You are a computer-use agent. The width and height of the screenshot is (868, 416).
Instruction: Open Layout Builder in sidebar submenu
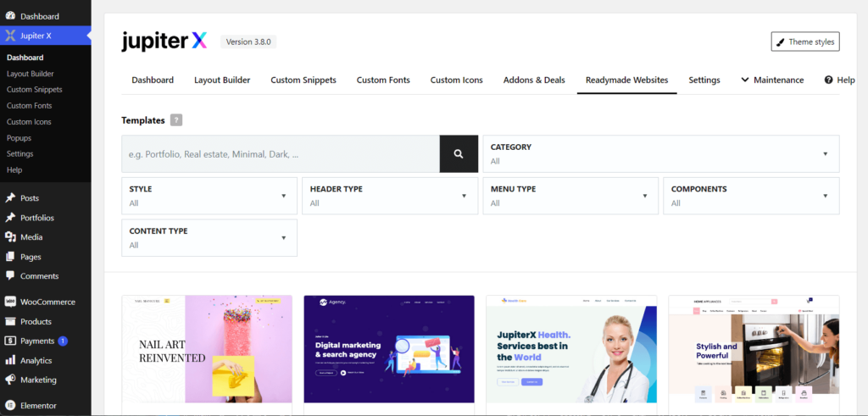(x=30, y=74)
